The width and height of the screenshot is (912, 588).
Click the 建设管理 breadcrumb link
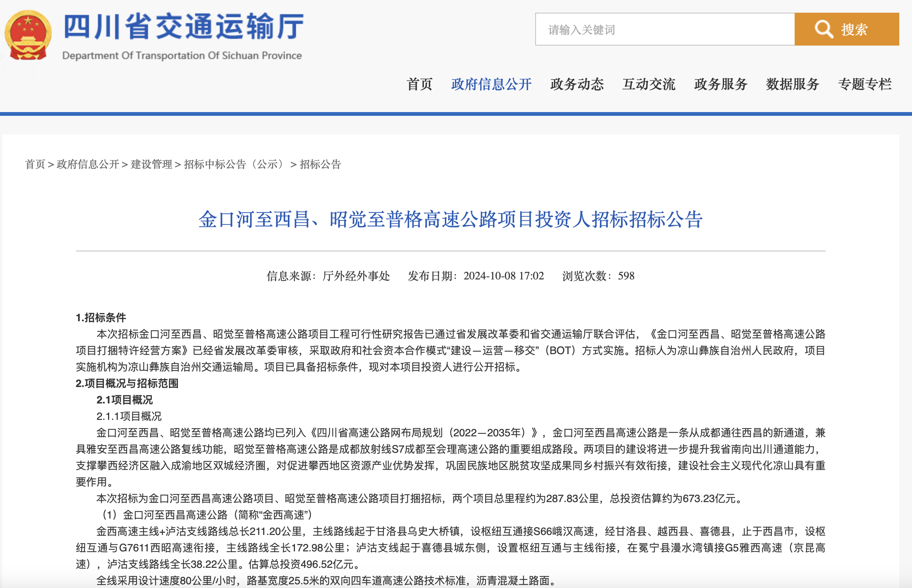[152, 164]
